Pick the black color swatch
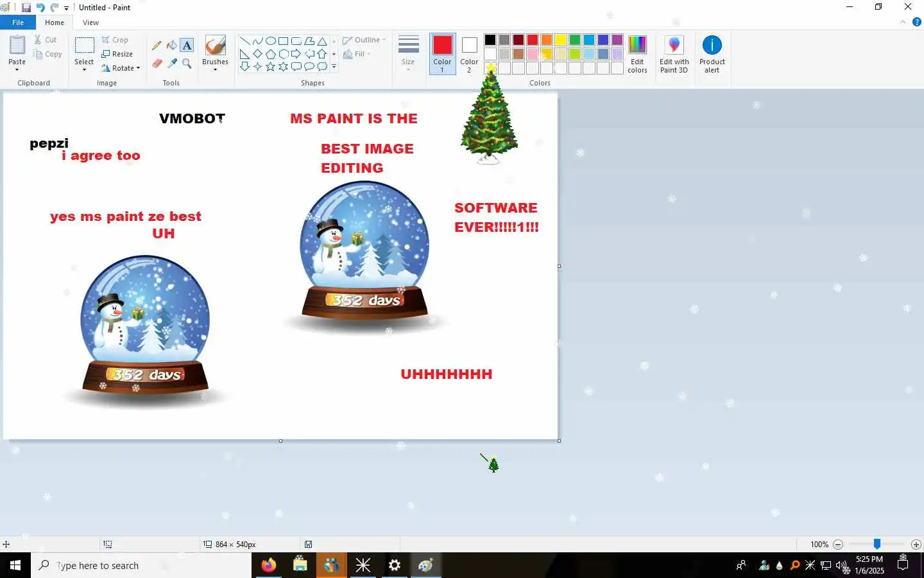924x578 pixels. coord(490,40)
